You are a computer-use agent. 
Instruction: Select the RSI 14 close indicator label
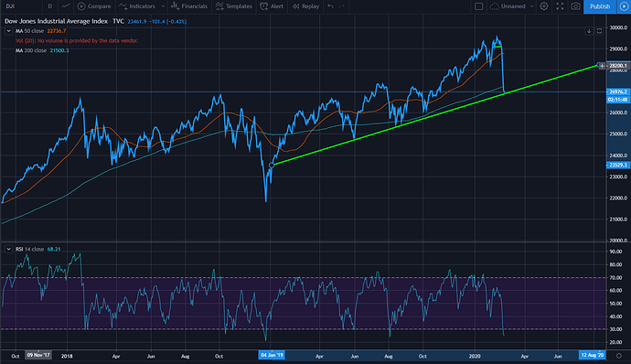coord(30,250)
